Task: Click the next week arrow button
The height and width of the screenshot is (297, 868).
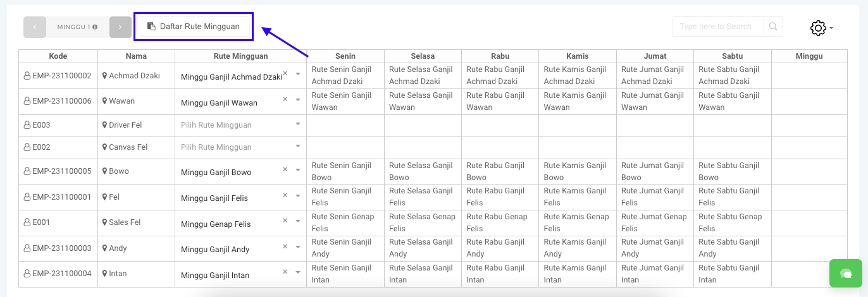Action: click(120, 27)
